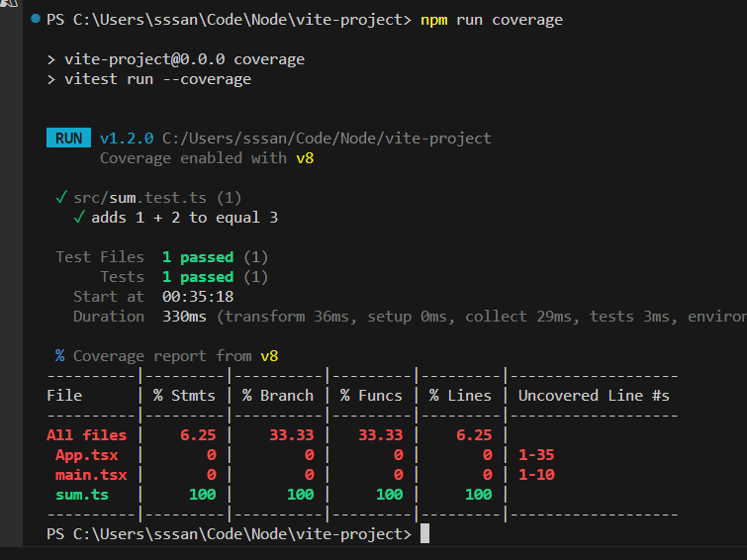Click the percent symbol before 'Coverage report'
Image resolution: width=747 pixels, height=560 pixels.
coord(60,356)
